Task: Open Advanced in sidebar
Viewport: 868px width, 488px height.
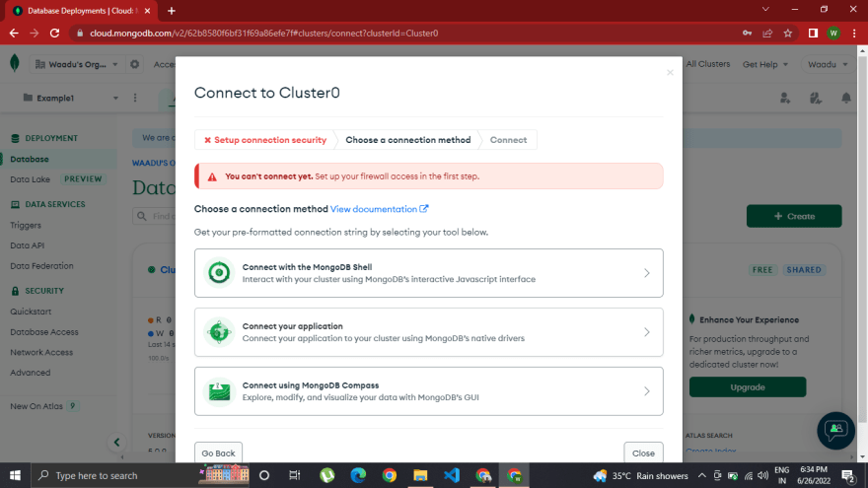Action: point(30,373)
